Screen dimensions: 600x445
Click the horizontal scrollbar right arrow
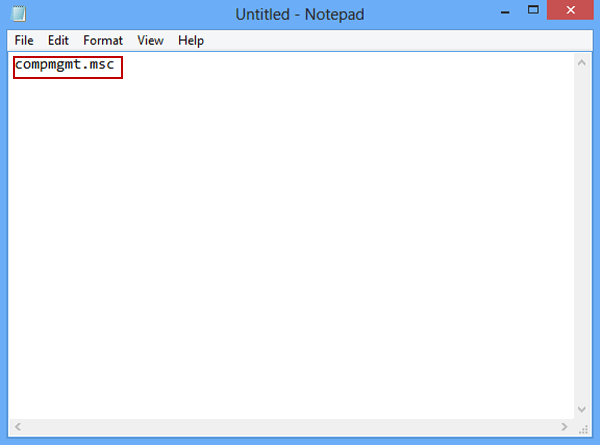564,426
